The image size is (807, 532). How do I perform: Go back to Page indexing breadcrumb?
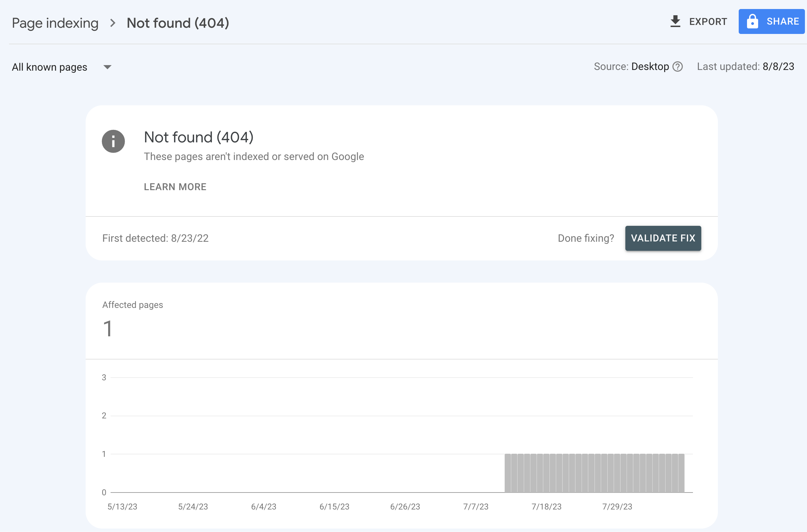click(x=55, y=23)
